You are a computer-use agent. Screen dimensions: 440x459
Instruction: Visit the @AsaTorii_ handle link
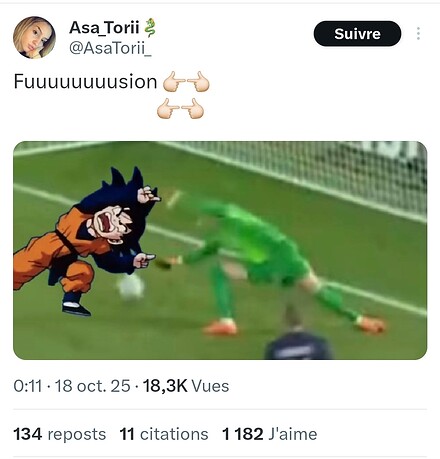(110, 48)
